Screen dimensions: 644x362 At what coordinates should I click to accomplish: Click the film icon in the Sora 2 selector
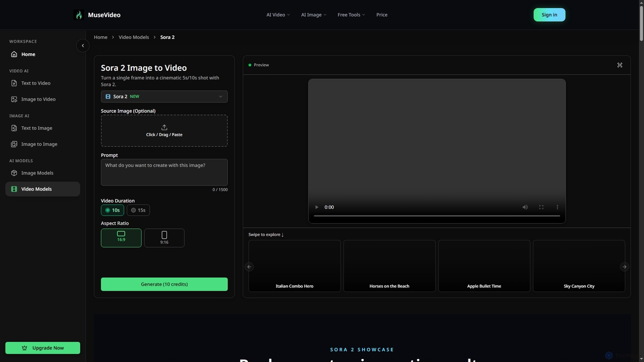(108, 97)
